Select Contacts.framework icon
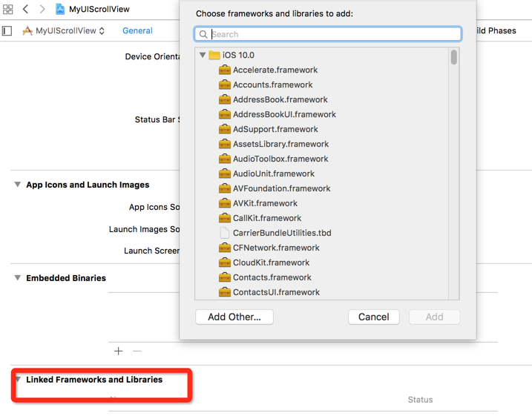Image resolution: width=532 pixels, height=419 pixels. (x=225, y=277)
